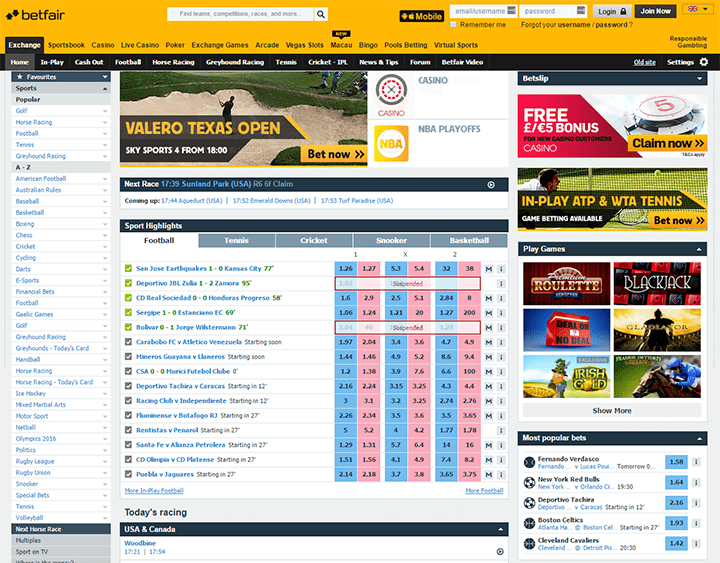Click M icon for Puebla v Jaguares row
Viewport: 720px width, 563px height.
coord(489,475)
